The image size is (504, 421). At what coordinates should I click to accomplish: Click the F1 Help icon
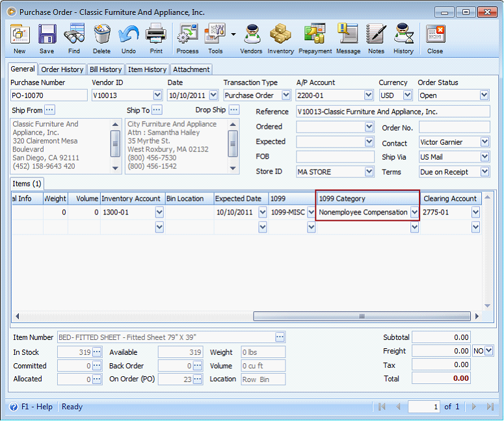pyautogui.click(x=14, y=407)
